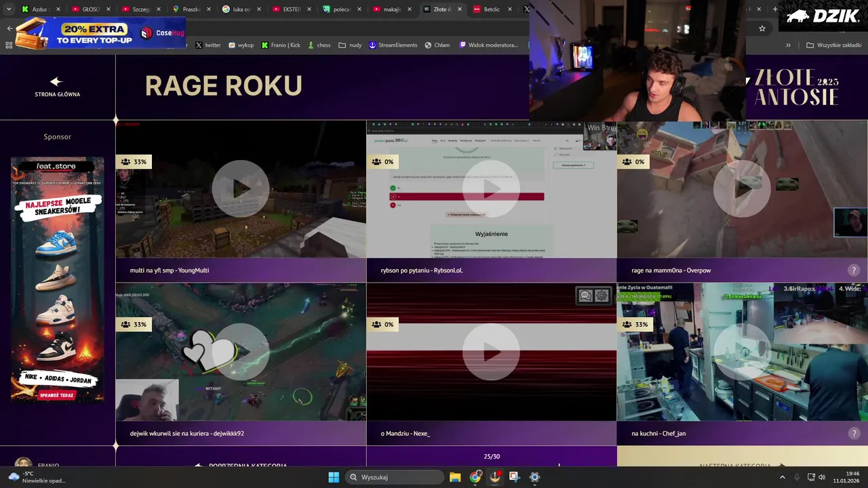Switch to the 'Praszka' Maps browser tab
868x488 pixels.
point(191,9)
